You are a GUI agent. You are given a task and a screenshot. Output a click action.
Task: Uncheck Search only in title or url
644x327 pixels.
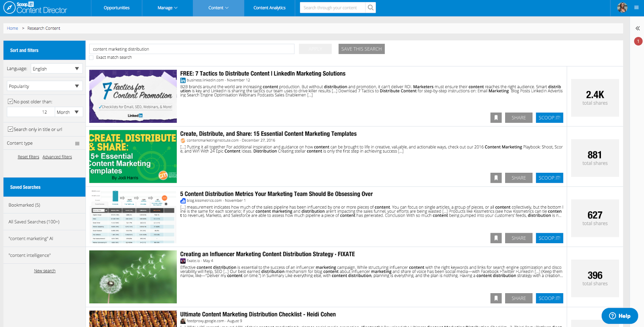(x=10, y=129)
